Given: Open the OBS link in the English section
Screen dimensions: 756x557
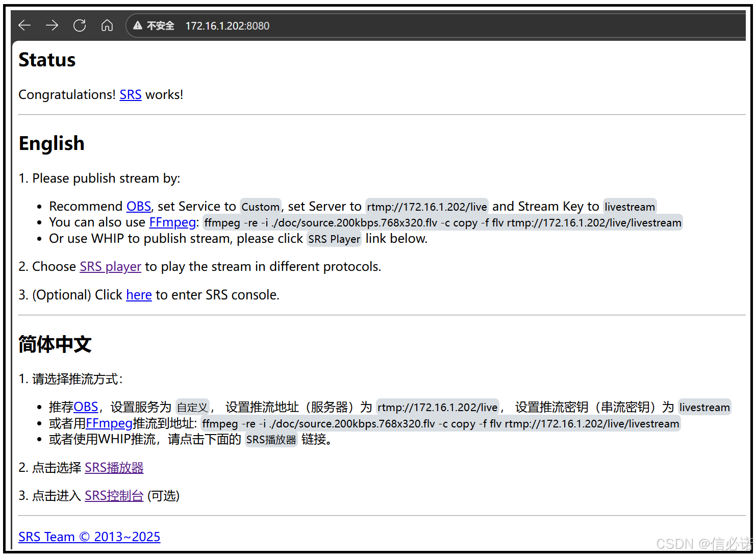Looking at the screenshot, I should coord(139,206).
